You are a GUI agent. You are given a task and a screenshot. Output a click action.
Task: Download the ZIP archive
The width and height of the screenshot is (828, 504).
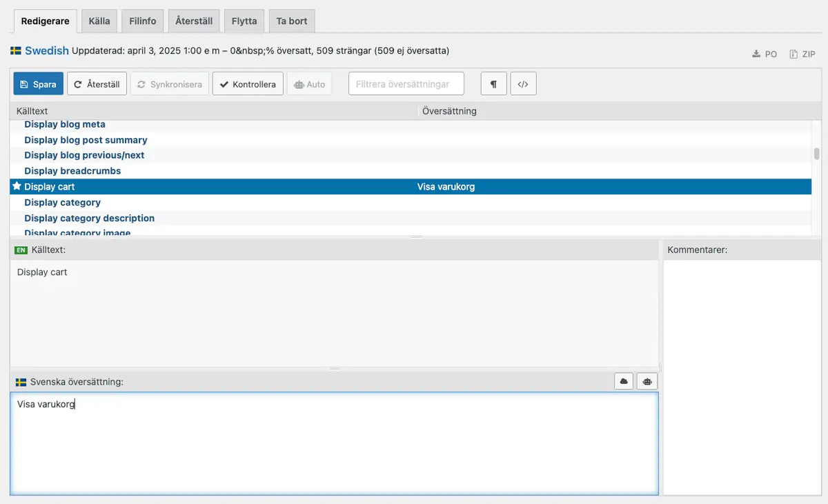pos(802,54)
